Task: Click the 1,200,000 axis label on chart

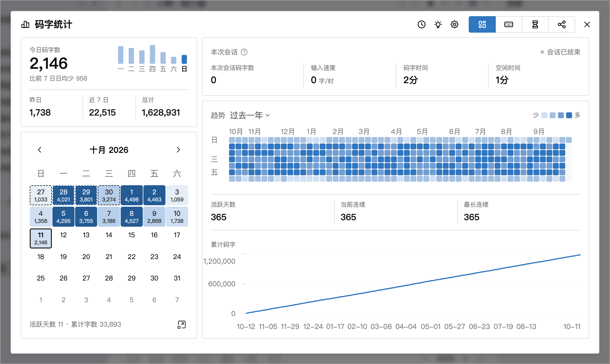Action: [x=219, y=261]
